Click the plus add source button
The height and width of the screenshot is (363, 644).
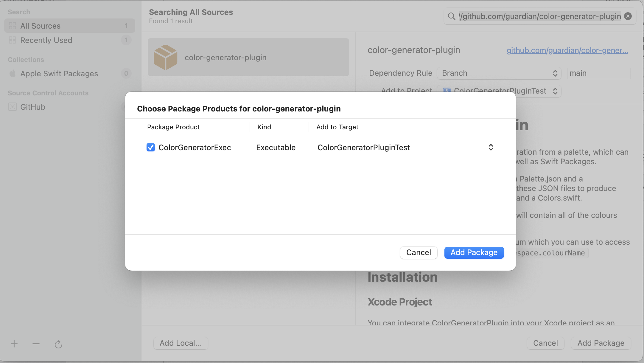click(x=14, y=344)
